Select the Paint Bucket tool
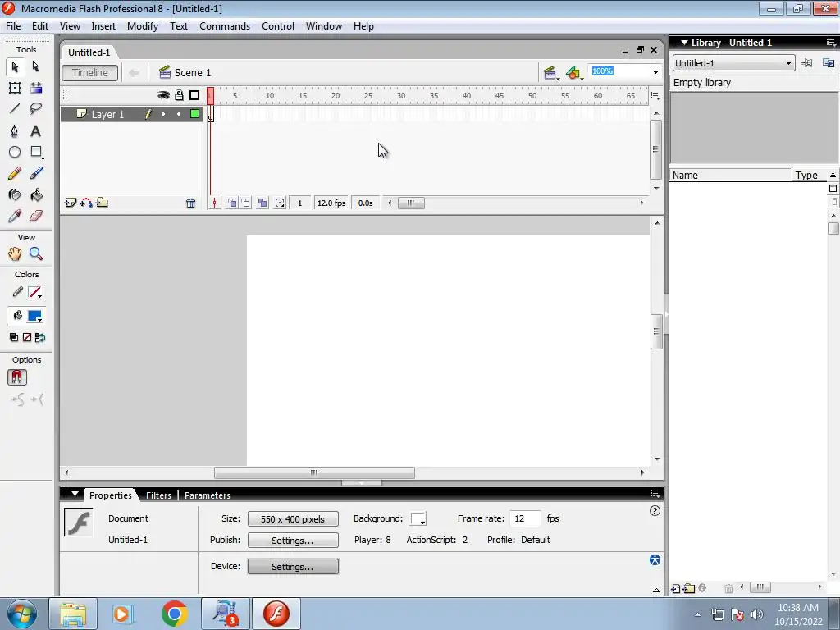Viewport: 840px width, 630px height. [36, 195]
